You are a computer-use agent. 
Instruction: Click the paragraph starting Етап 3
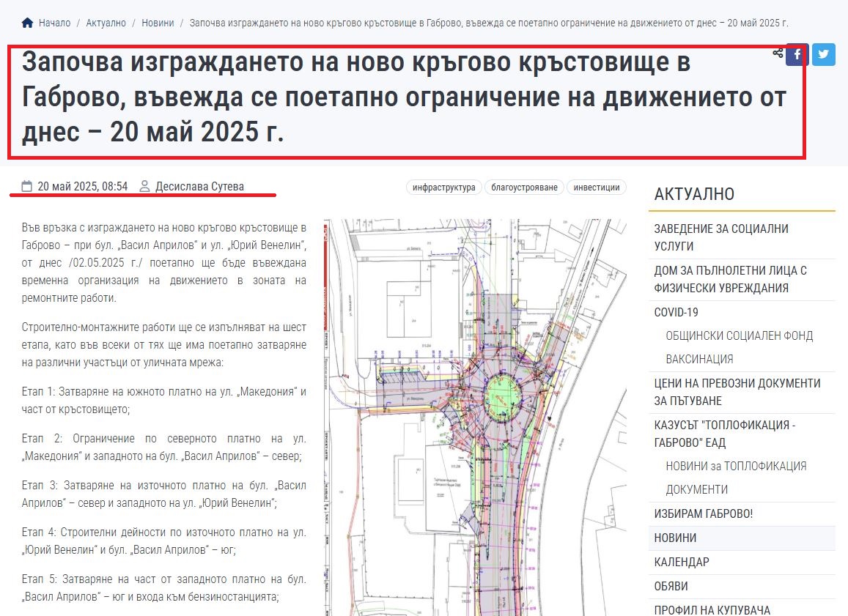164,494
